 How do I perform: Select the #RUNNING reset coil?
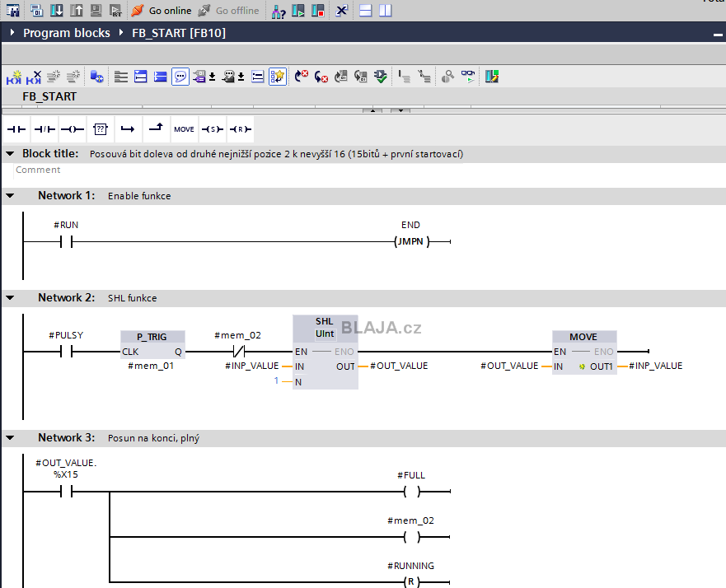[x=411, y=582]
